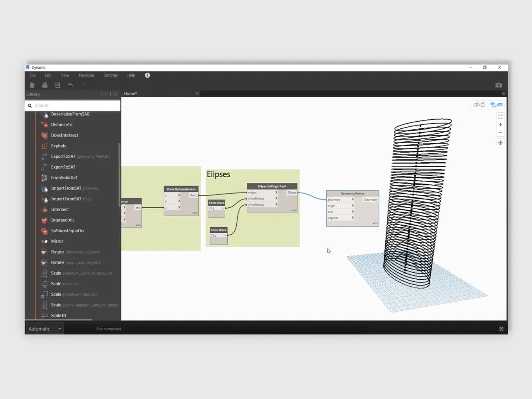Click the zoom in plus icon
The width and height of the screenshot is (532, 399).
[x=500, y=125]
